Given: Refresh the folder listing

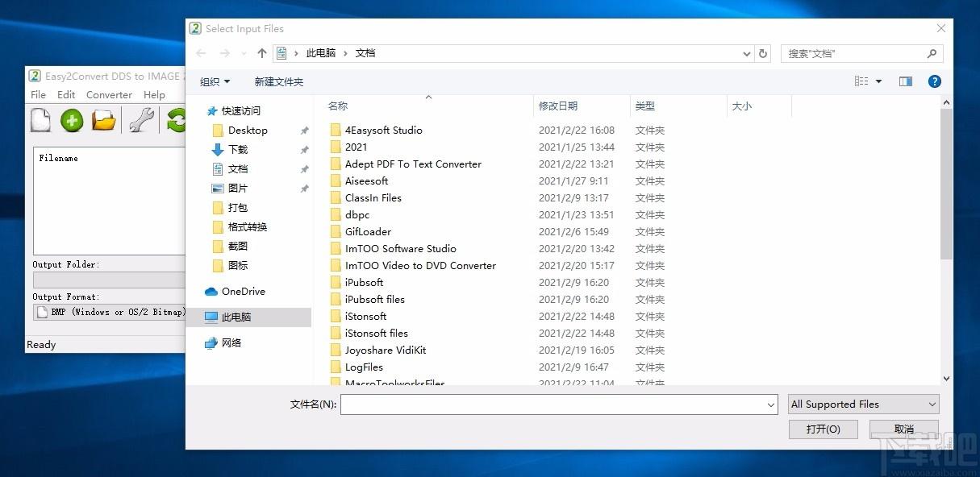Looking at the screenshot, I should tap(763, 53).
